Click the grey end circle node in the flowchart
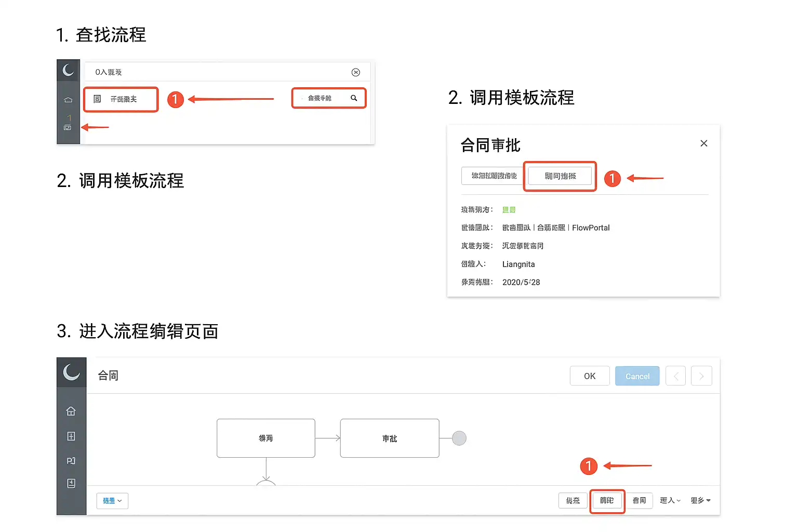 (x=459, y=438)
